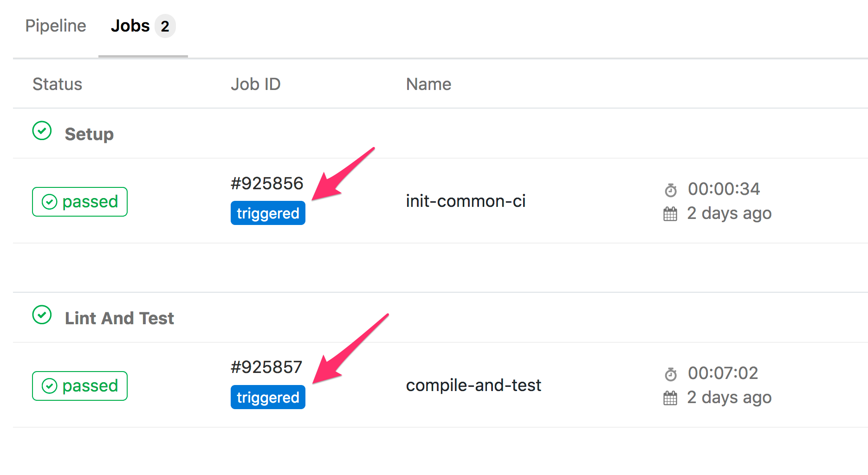The image size is (868, 475).
Task: Click the check icon inside the first passed badge
Action: pos(50,202)
